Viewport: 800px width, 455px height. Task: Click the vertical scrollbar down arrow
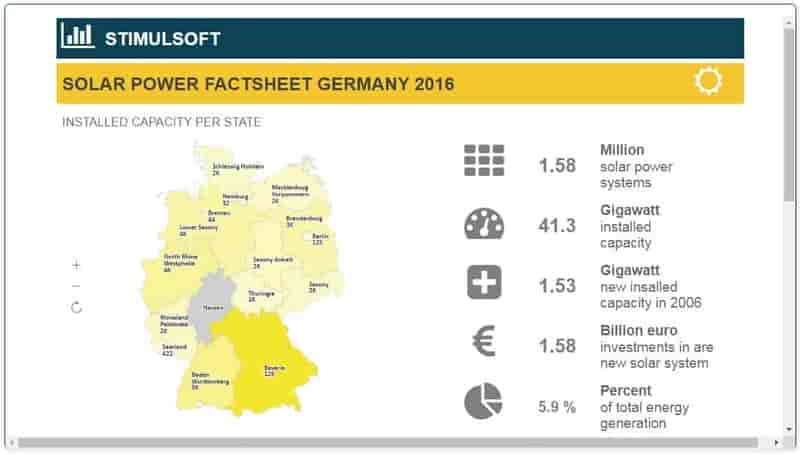(x=789, y=430)
